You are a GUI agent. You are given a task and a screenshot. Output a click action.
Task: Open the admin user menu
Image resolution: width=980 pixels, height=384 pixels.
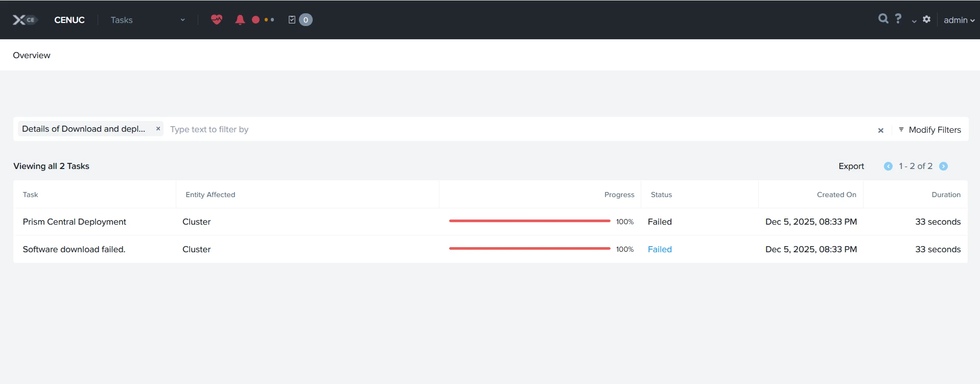[x=959, y=20]
